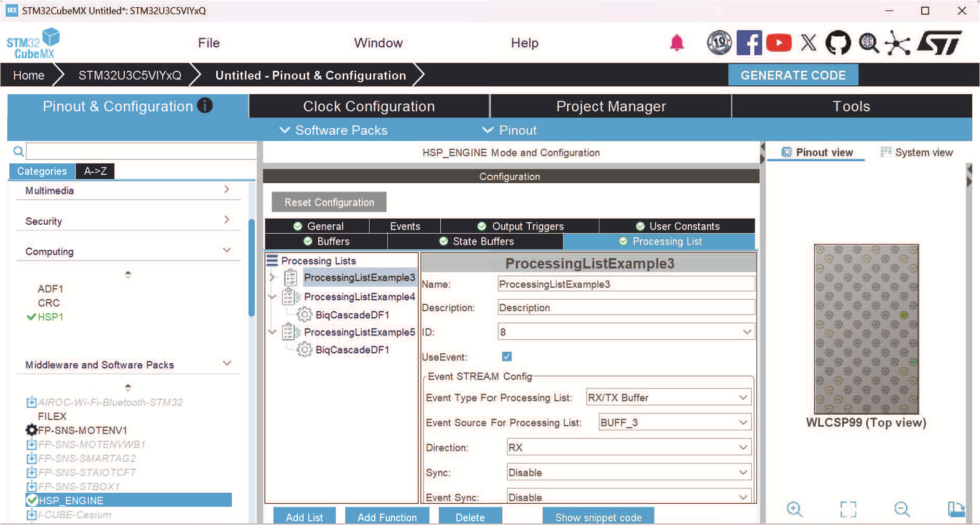Screen dimensions: 980x525
Task: Click the red notification bell icon
Action: (x=676, y=43)
